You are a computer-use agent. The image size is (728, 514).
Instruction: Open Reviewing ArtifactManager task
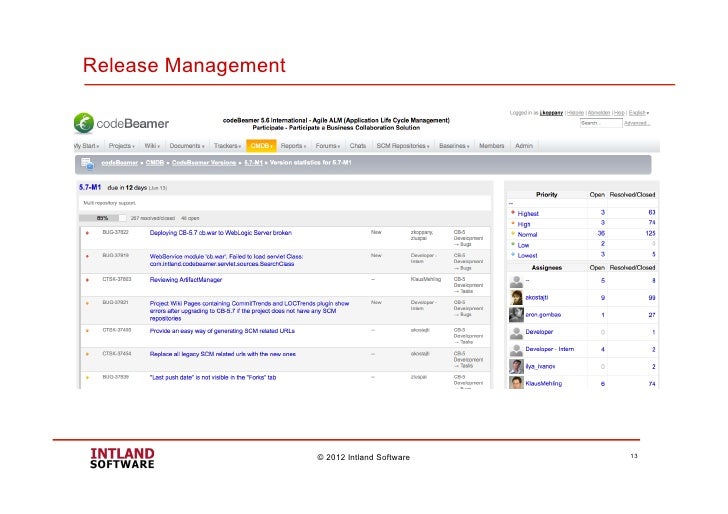[186, 280]
